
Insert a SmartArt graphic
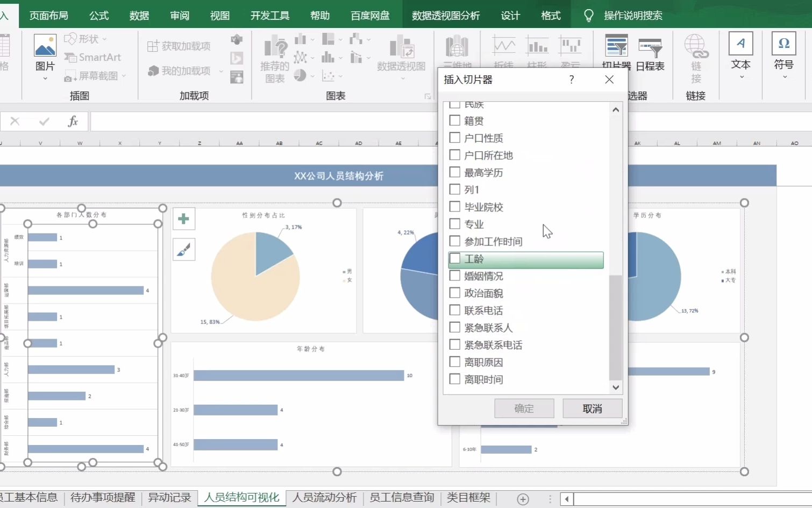point(92,57)
